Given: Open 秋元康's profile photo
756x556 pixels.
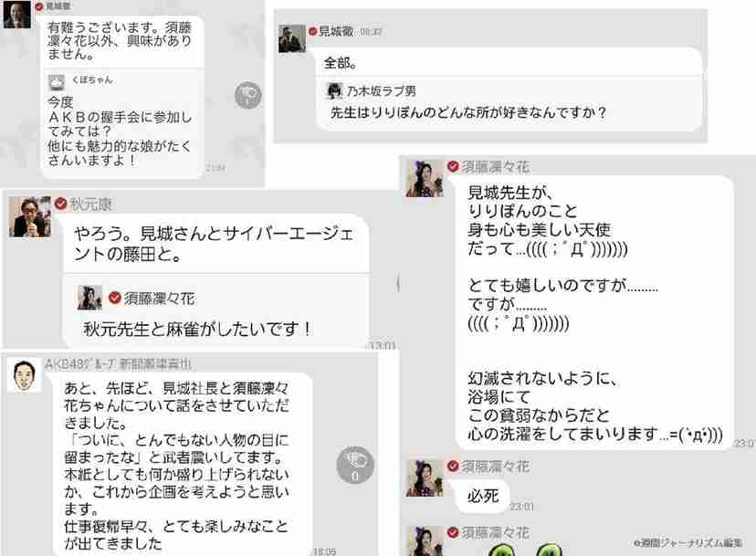Looking at the screenshot, I should click(30, 216).
